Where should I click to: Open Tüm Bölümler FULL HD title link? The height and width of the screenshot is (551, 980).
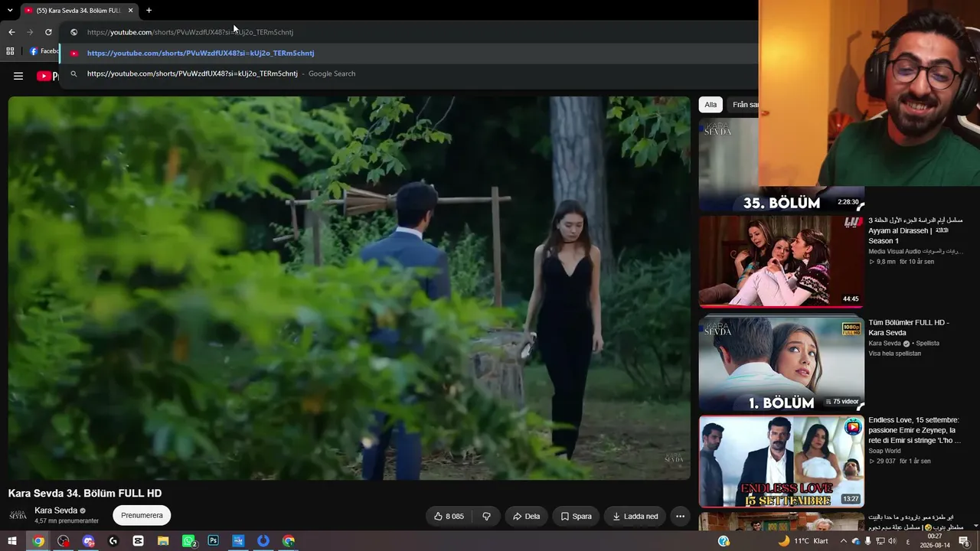909,328
